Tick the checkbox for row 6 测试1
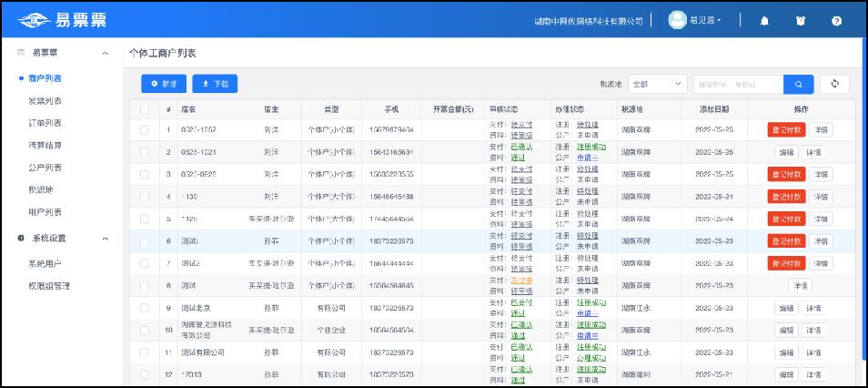 145,241
